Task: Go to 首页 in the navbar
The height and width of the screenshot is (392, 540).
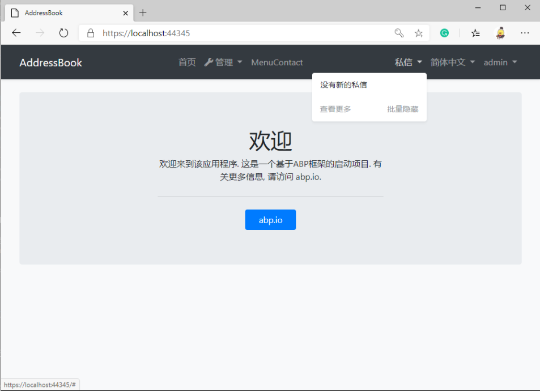Action: pos(187,62)
